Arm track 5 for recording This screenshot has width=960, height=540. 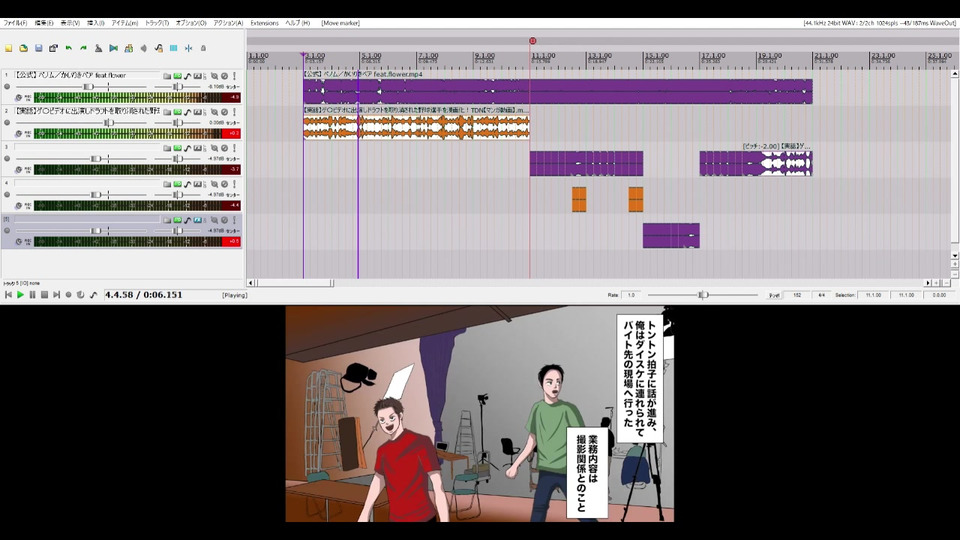pos(7,231)
